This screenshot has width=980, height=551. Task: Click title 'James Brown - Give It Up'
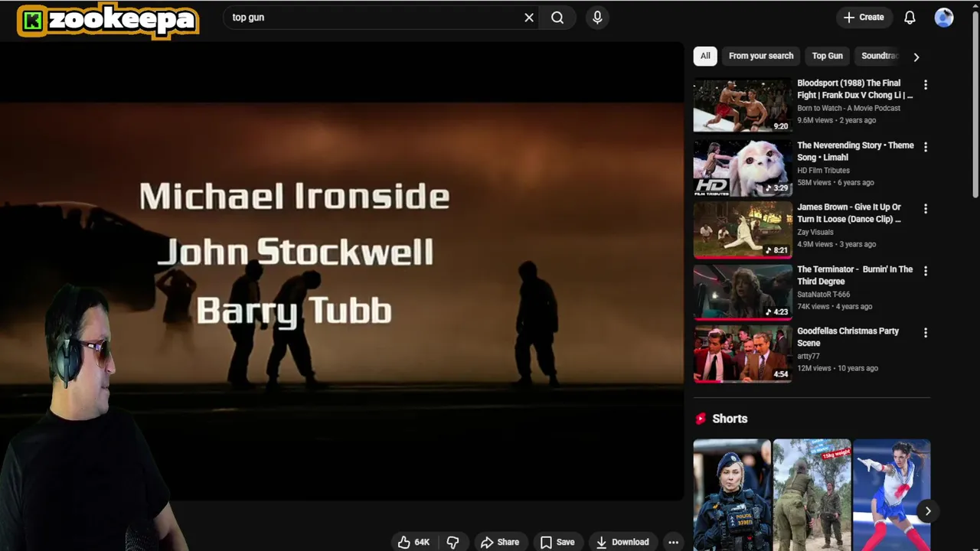(849, 213)
